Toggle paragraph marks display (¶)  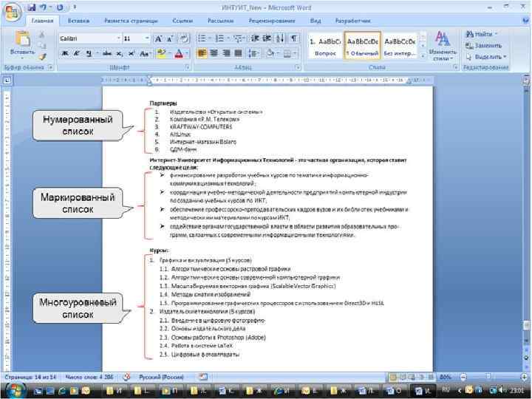294,38
